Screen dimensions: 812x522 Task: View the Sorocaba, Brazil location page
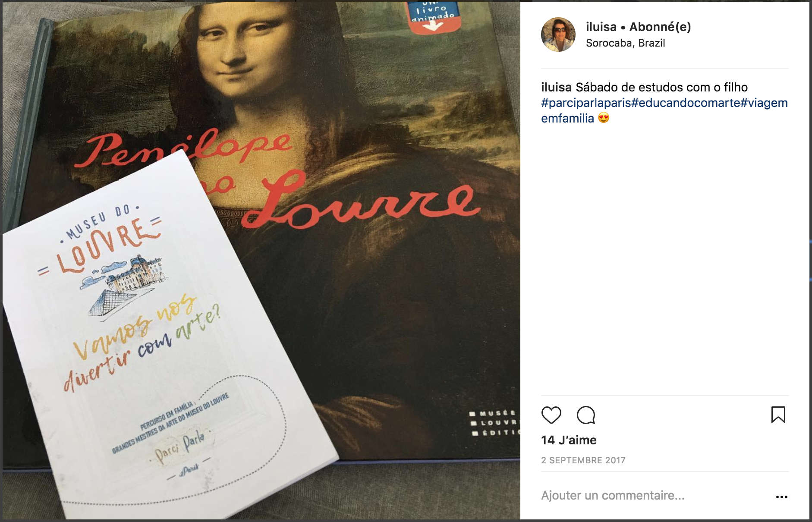point(625,43)
